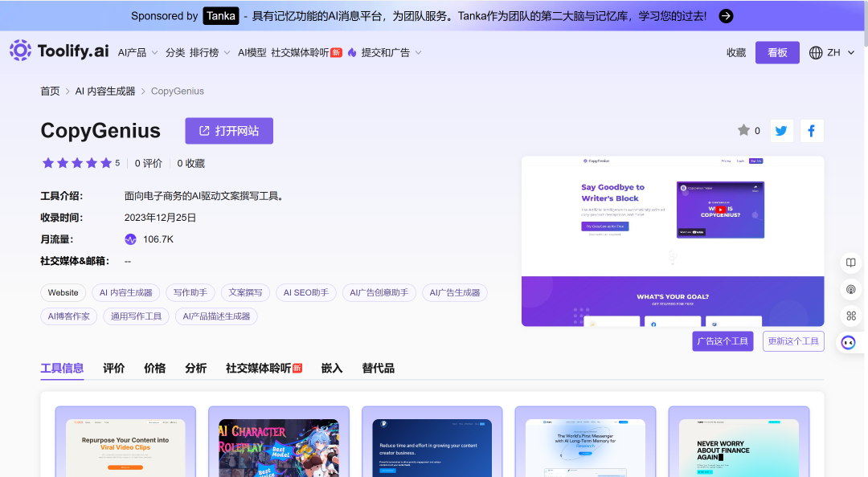The width and height of the screenshot is (868, 477).
Task: Click the 106.7K traffic value
Action: point(158,239)
